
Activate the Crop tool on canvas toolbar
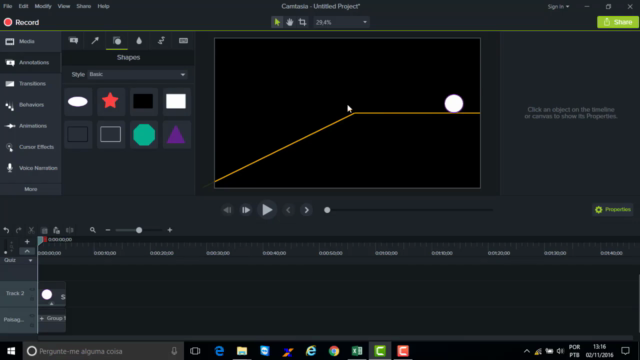click(302, 22)
